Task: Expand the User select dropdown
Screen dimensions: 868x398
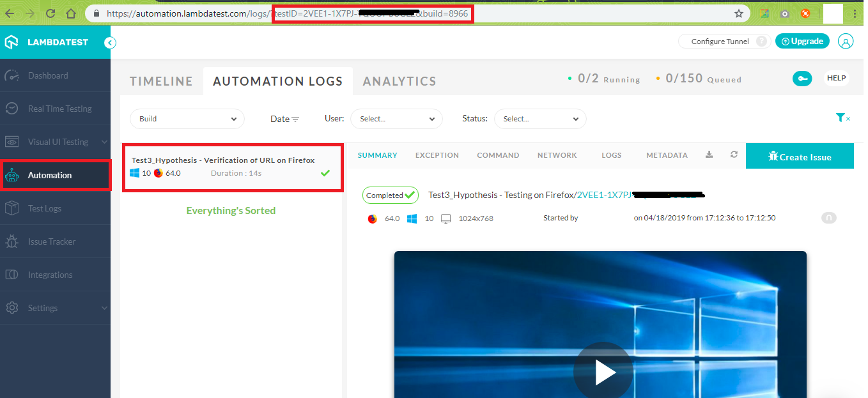Action: [x=396, y=119]
